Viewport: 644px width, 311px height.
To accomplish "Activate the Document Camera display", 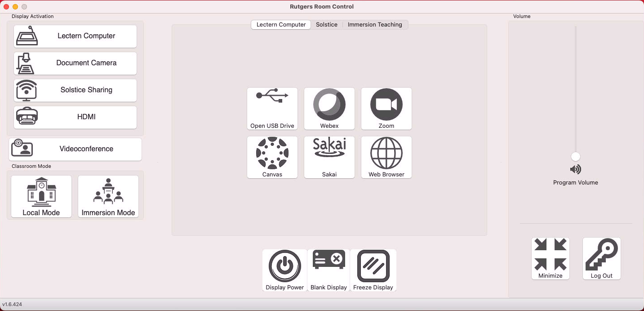I will coord(75,63).
